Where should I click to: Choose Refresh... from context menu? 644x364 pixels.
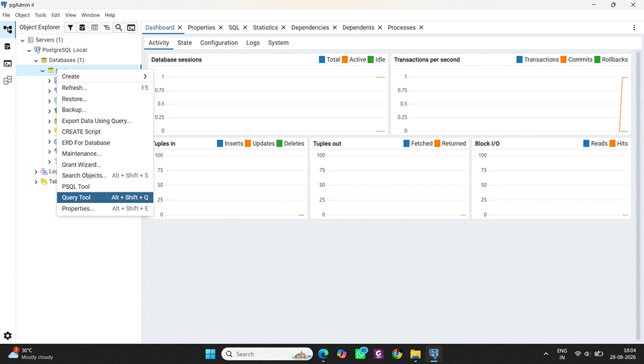pos(105,88)
